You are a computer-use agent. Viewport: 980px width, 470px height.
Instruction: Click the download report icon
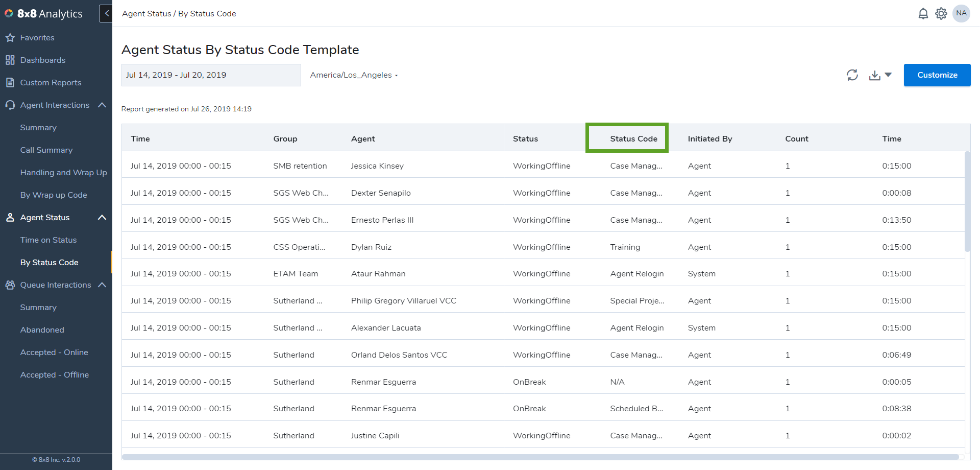[874, 75]
